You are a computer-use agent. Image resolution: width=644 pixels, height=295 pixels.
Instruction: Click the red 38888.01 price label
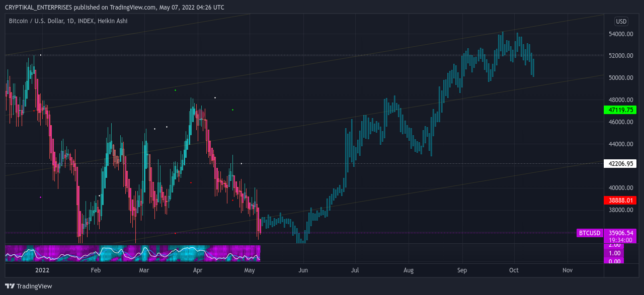point(620,200)
